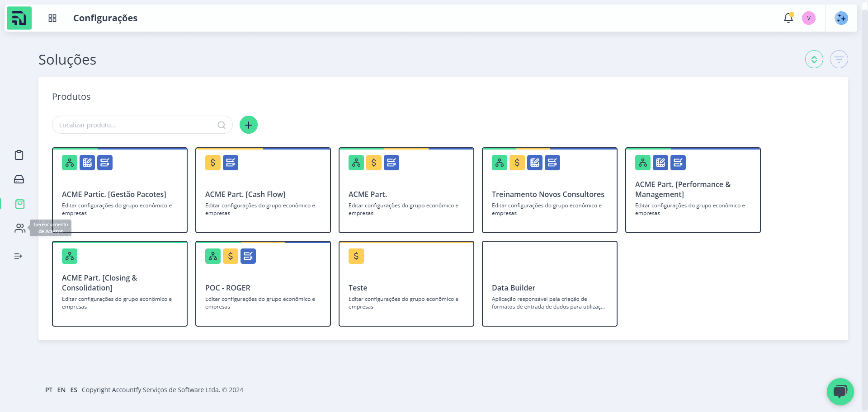
Task: Open Gerenciamento de Acessos users icon
Action: pos(20,228)
